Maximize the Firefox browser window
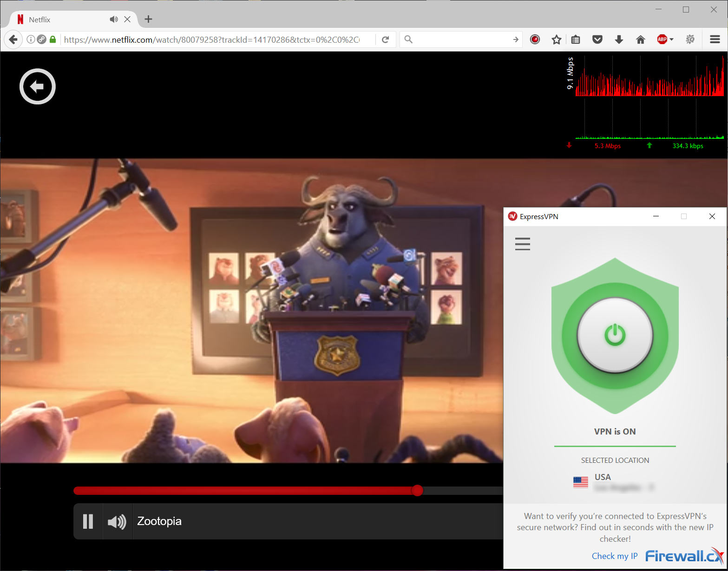 [686, 9]
